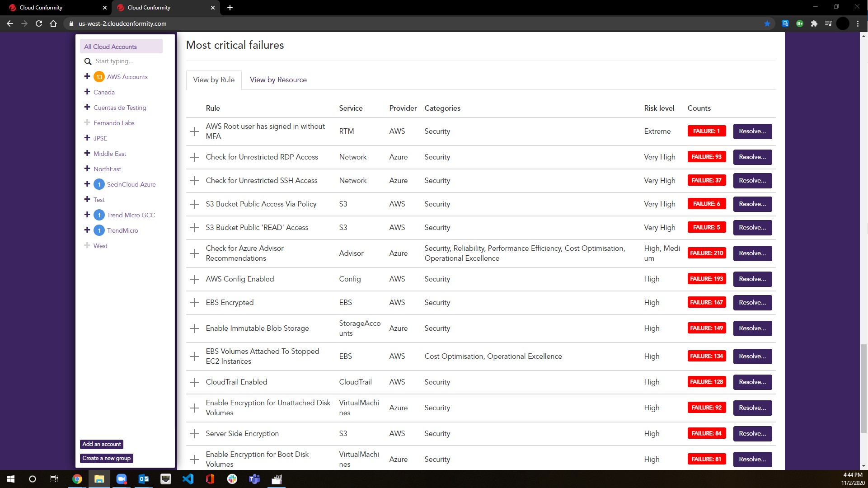Click the FAILURE: 93 count badge
Screen dimensions: 868x488
[707, 157]
